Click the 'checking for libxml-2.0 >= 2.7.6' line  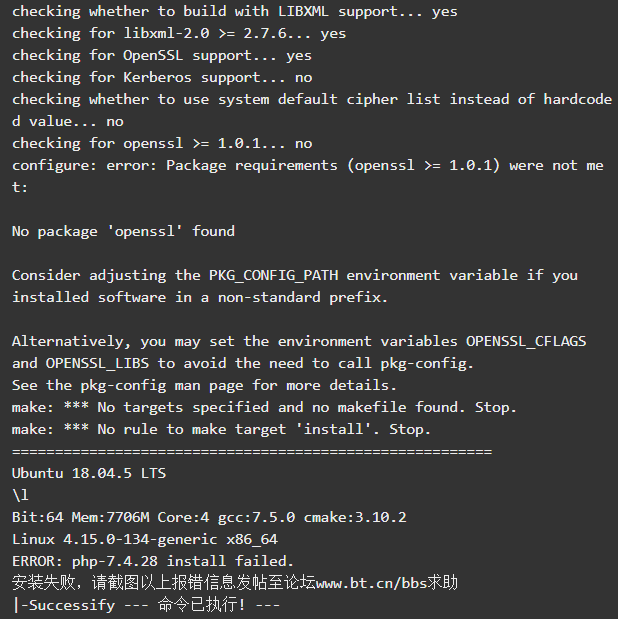coord(179,34)
